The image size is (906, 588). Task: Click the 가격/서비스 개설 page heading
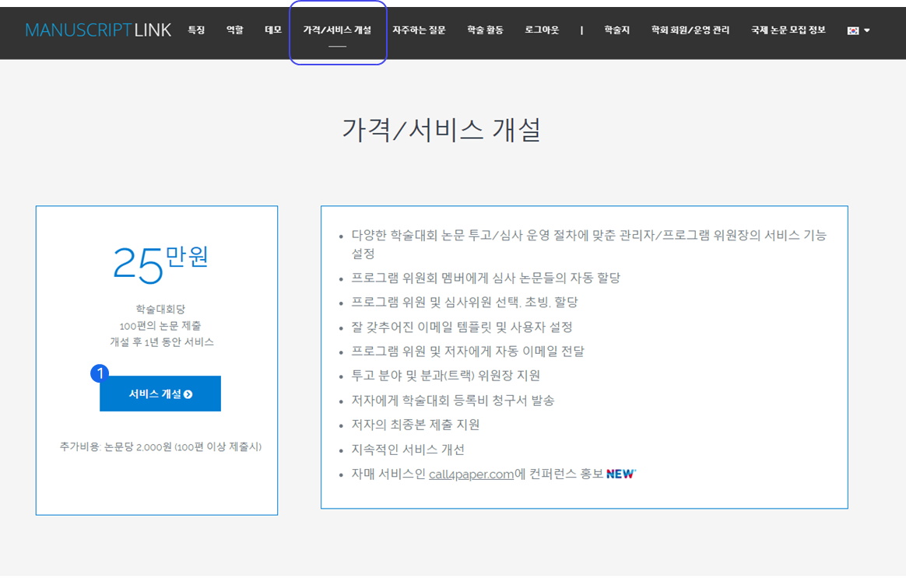(x=441, y=129)
